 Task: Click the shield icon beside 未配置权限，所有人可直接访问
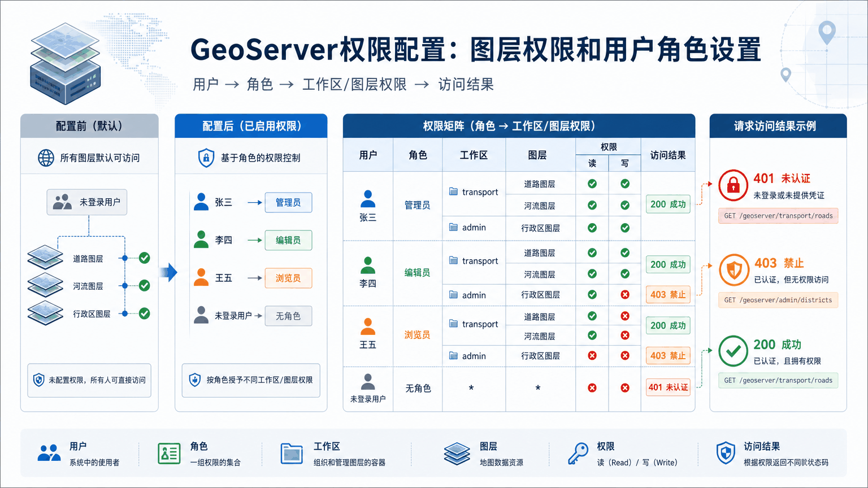pos(38,380)
